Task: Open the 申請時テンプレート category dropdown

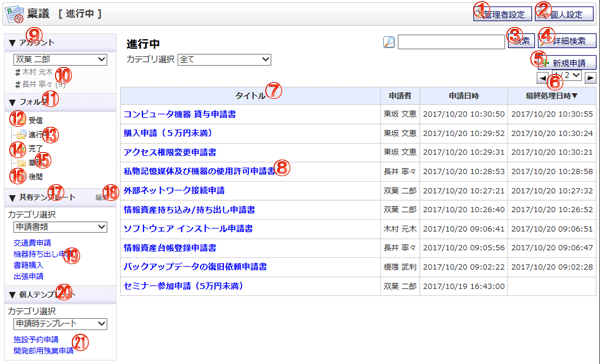Action: [x=60, y=324]
